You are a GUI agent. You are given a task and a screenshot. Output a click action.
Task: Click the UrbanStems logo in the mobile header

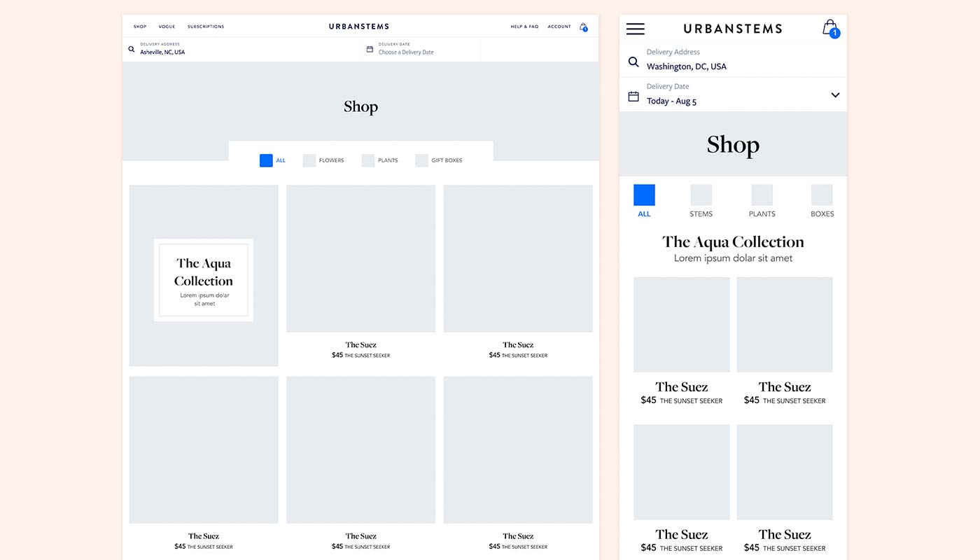pos(733,29)
